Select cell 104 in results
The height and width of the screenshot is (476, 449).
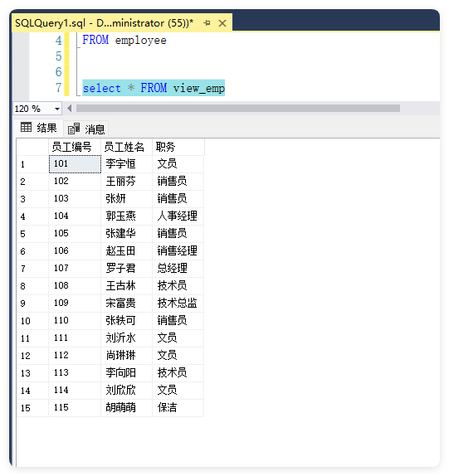(75, 216)
